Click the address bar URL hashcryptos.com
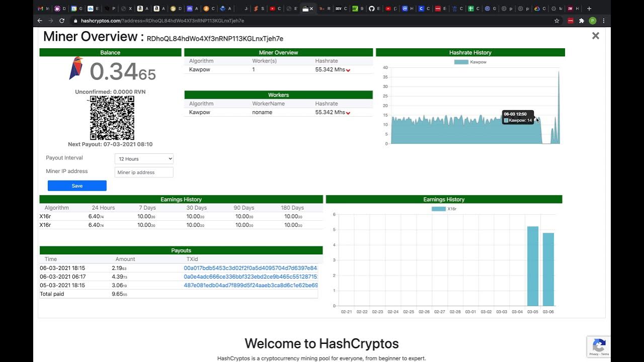Viewport: 644px width, 362px height. click(x=163, y=21)
